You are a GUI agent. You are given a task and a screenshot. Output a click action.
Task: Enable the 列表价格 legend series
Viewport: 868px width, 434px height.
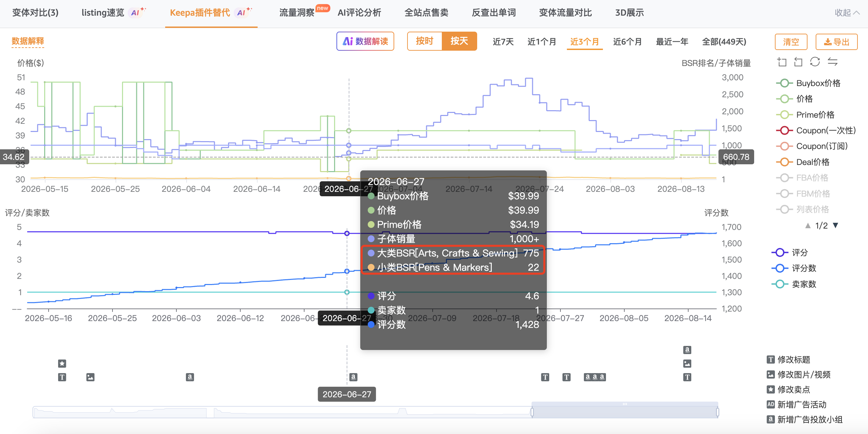point(803,209)
